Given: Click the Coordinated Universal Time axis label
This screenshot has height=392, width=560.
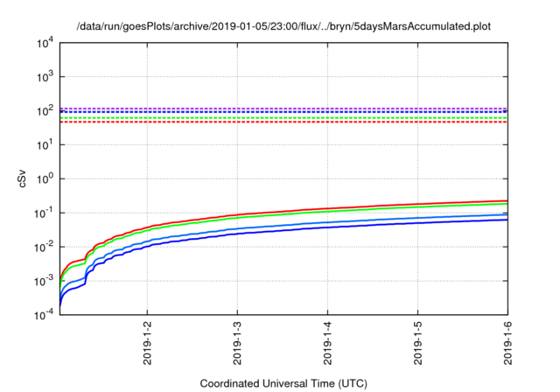Looking at the screenshot, I should tap(283, 383).
